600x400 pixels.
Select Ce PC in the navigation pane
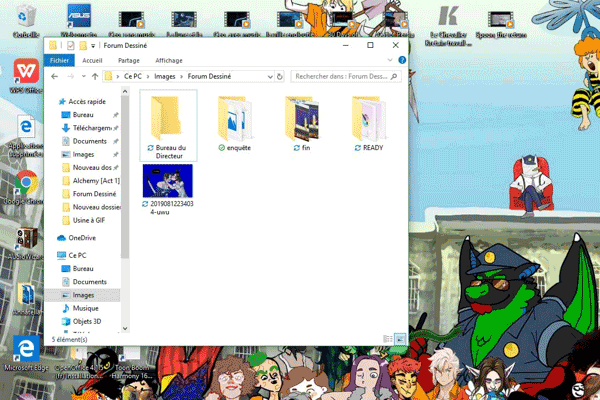(x=77, y=255)
